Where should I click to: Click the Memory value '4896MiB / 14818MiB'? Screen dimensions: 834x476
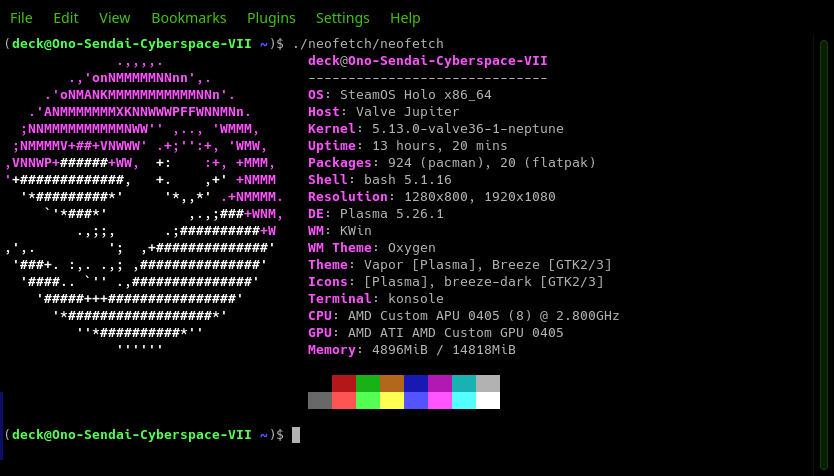click(444, 350)
